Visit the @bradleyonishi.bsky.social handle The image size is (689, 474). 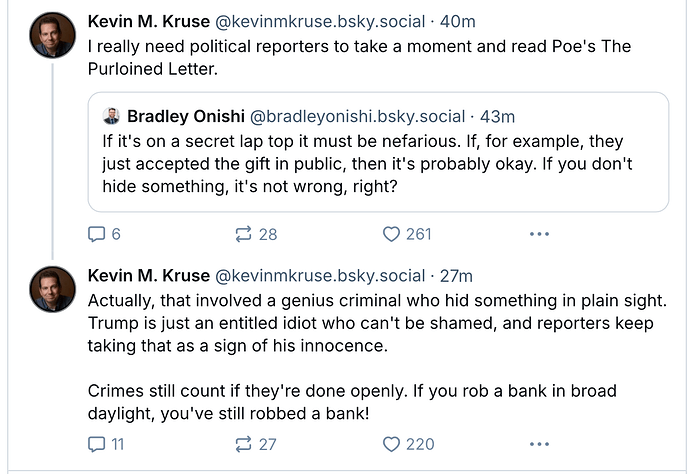coord(357,116)
